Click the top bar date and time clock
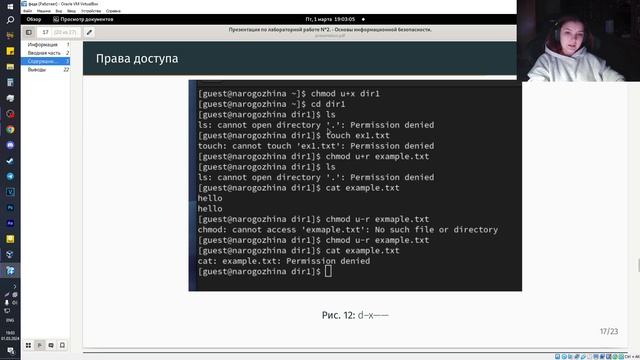Viewport: 640px width, 360px height. coord(330,19)
